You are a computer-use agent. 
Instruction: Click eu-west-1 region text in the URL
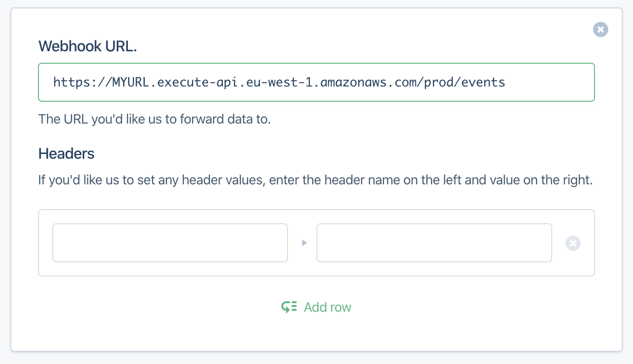click(280, 82)
